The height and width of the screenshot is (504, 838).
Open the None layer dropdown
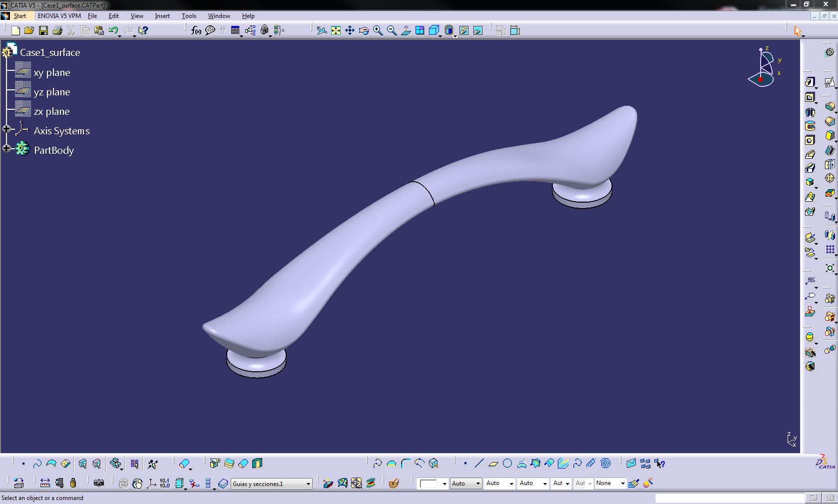pos(622,484)
